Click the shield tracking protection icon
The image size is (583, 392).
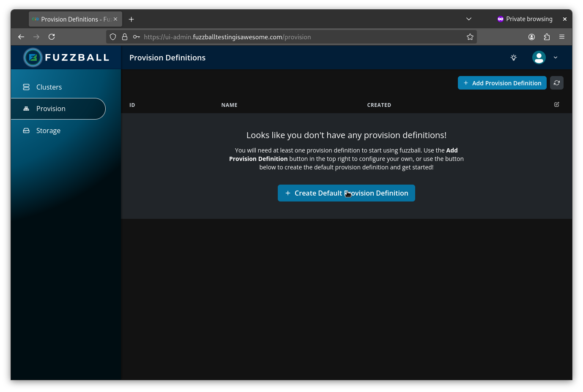(113, 37)
